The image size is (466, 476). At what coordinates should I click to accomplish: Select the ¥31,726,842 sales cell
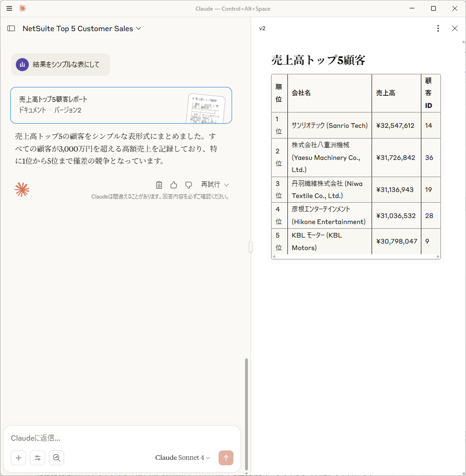[396, 158]
